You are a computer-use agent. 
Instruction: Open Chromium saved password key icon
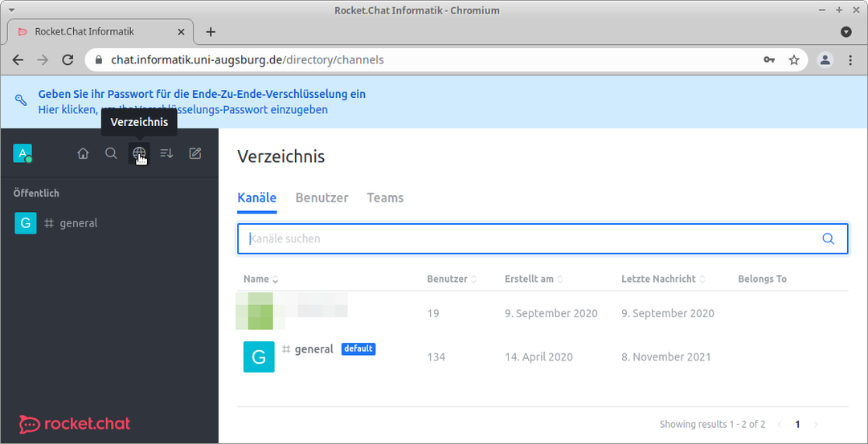click(x=769, y=59)
